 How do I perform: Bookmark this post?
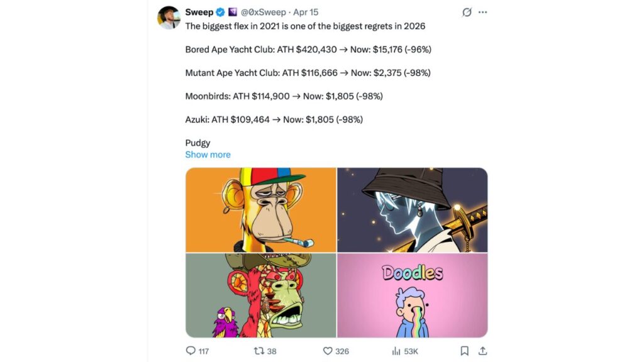point(464,351)
